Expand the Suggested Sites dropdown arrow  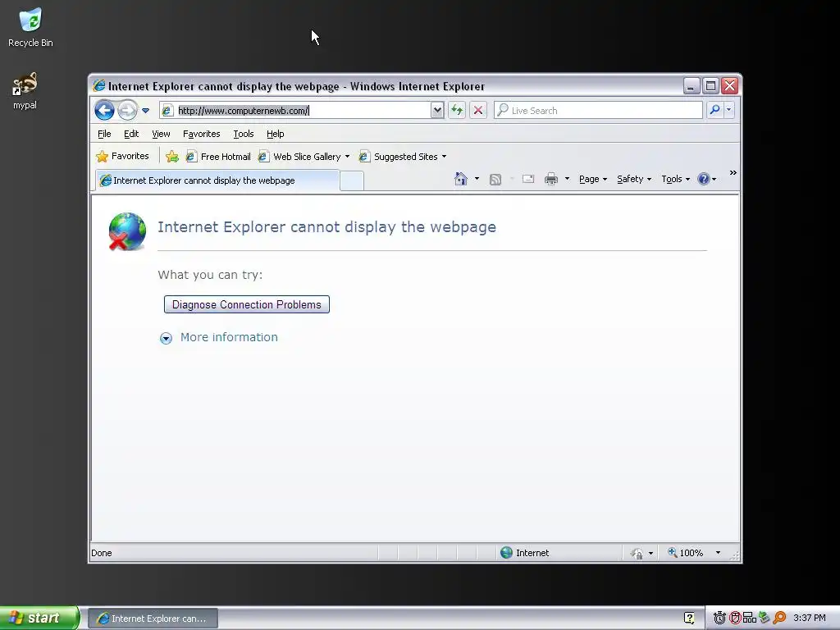[x=444, y=157]
